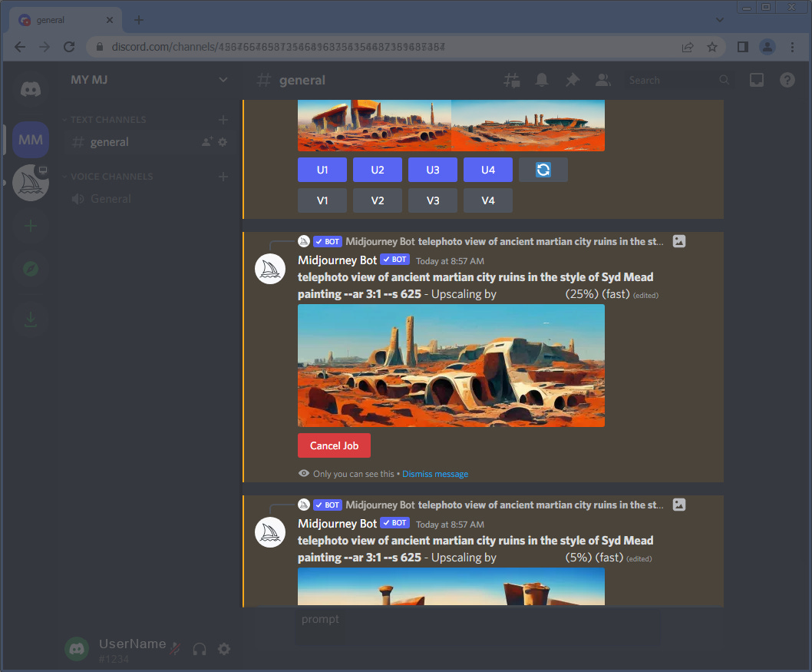The height and width of the screenshot is (672, 812).
Task: Make variations with V4 button
Action: [488, 200]
